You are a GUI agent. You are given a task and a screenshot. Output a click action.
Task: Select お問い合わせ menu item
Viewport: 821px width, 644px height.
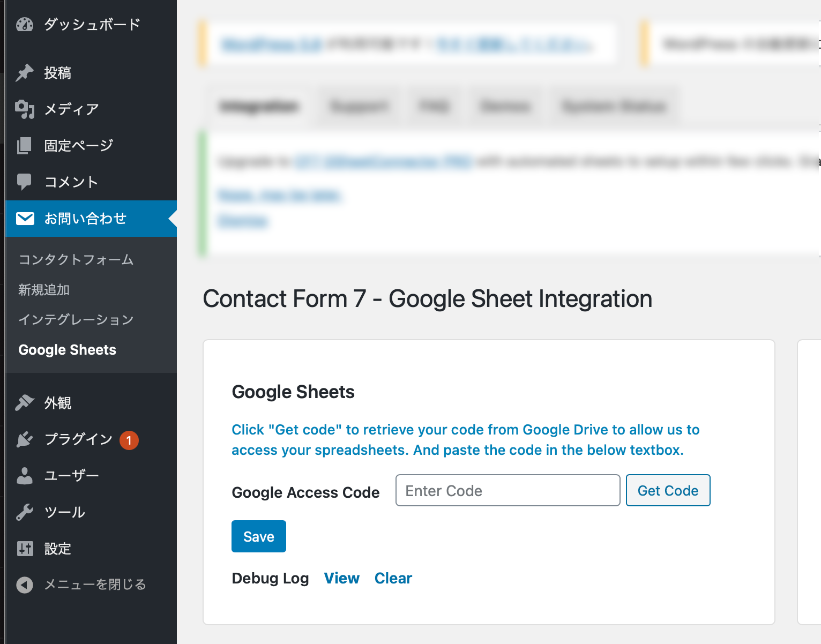91,219
